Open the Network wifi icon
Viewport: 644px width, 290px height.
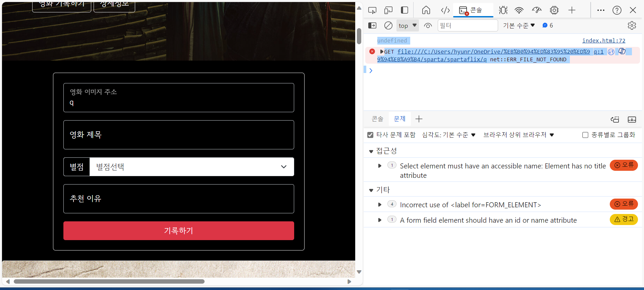(x=519, y=10)
